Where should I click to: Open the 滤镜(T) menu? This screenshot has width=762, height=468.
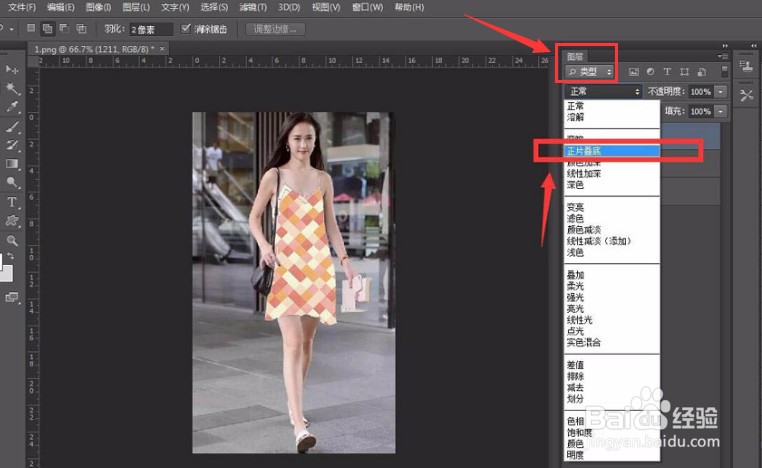tap(253, 7)
